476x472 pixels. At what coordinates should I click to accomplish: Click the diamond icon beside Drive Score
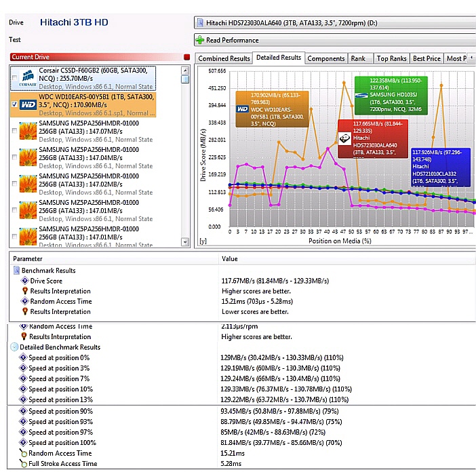click(x=25, y=281)
